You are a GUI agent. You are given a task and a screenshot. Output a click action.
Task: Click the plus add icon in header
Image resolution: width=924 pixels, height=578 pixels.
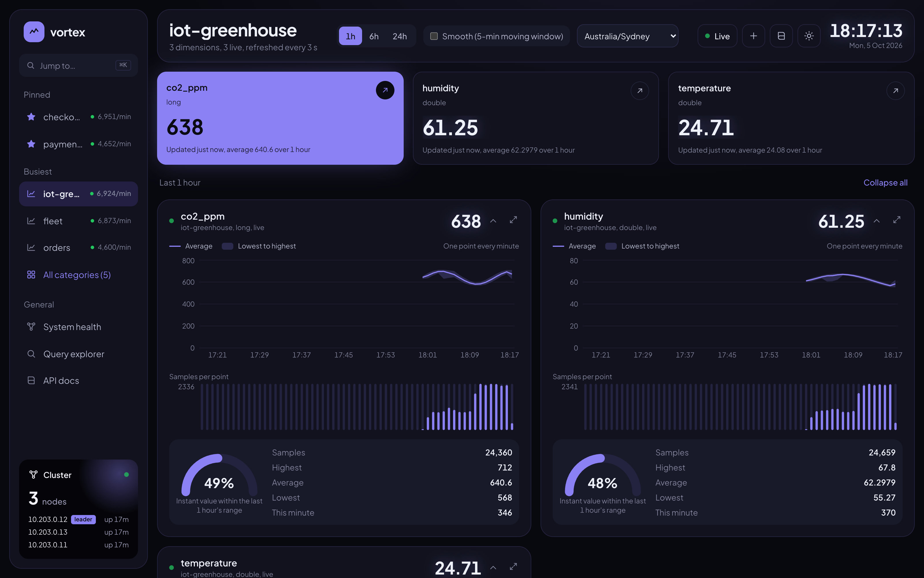pos(753,36)
